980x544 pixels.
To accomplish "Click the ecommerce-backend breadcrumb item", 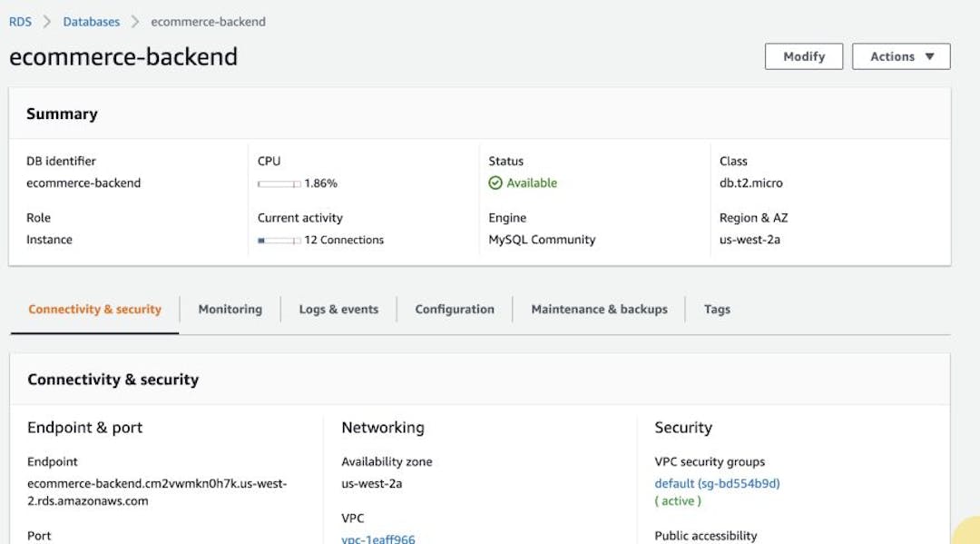I will pyautogui.click(x=208, y=21).
